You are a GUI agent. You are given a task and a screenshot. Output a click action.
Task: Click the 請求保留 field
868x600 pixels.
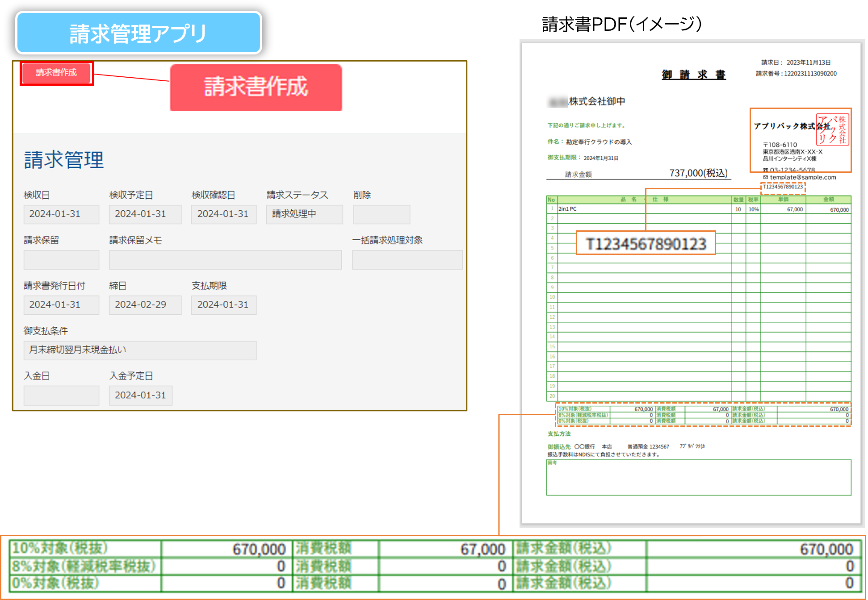pyautogui.click(x=61, y=260)
